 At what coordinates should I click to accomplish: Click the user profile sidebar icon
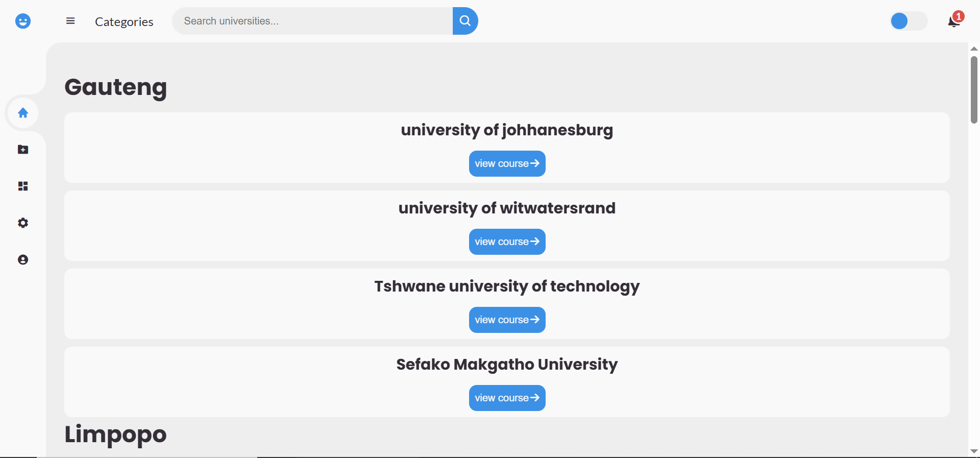[x=23, y=260]
